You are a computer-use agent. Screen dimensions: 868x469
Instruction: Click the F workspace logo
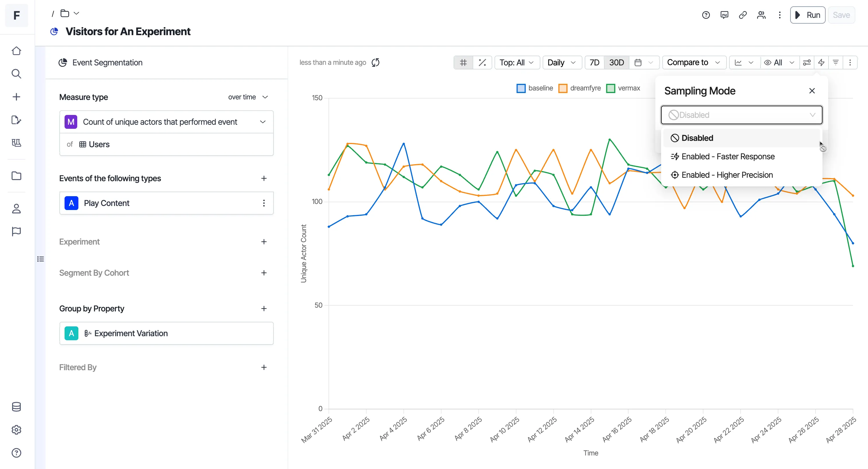point(16,15)
